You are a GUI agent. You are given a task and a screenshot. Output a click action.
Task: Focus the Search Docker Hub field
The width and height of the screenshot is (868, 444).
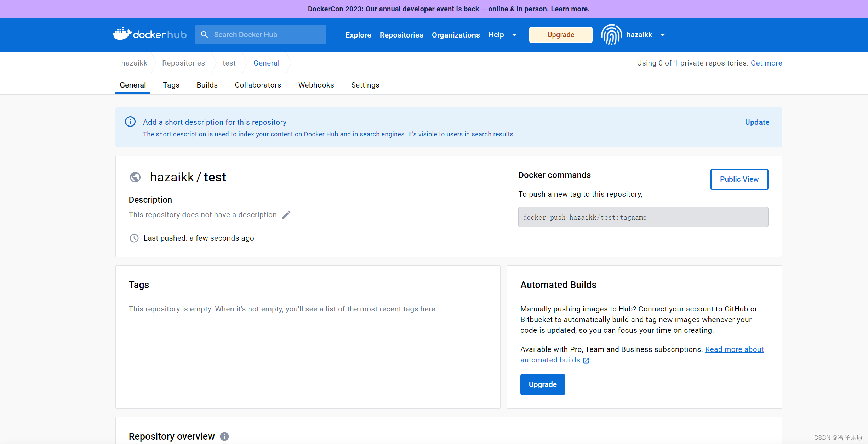click(261, 35)
